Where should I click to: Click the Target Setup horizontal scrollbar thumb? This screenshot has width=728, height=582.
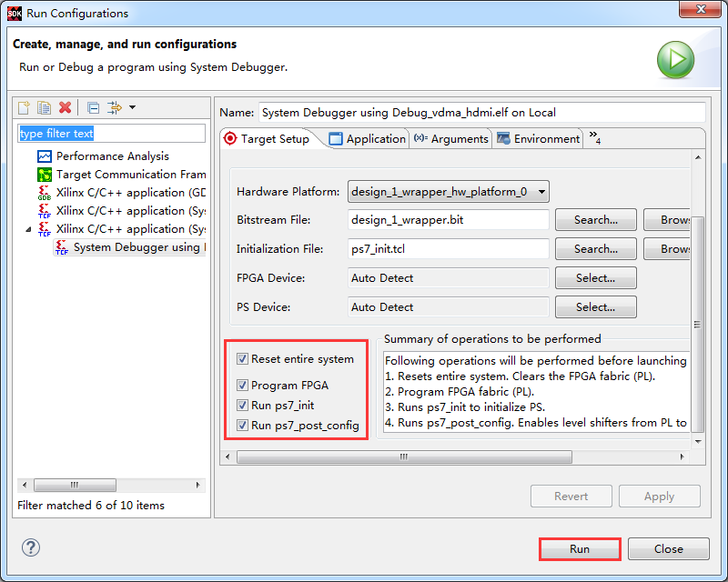[404, 457]
